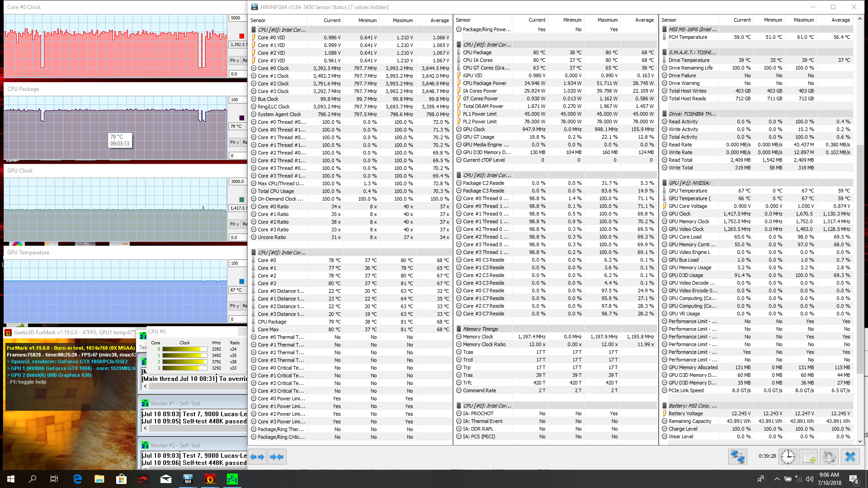Viewport: 868px width, 488px height.
Task: Select the CPU Package Power row
Action: pyautogui.click(x=556, y=83)
